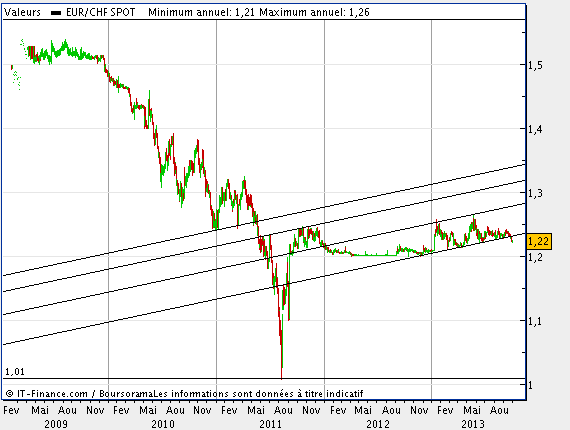Click the 2012 year label on axis
The height and width of the screenshot is (430, 570).
click(378, 424)
